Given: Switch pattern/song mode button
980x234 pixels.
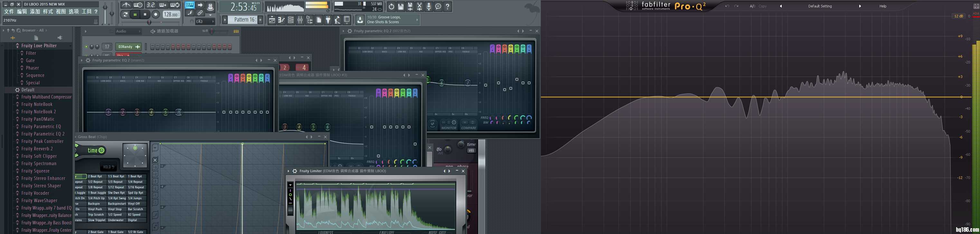Looking at the screenshot, I should point(125,14).
